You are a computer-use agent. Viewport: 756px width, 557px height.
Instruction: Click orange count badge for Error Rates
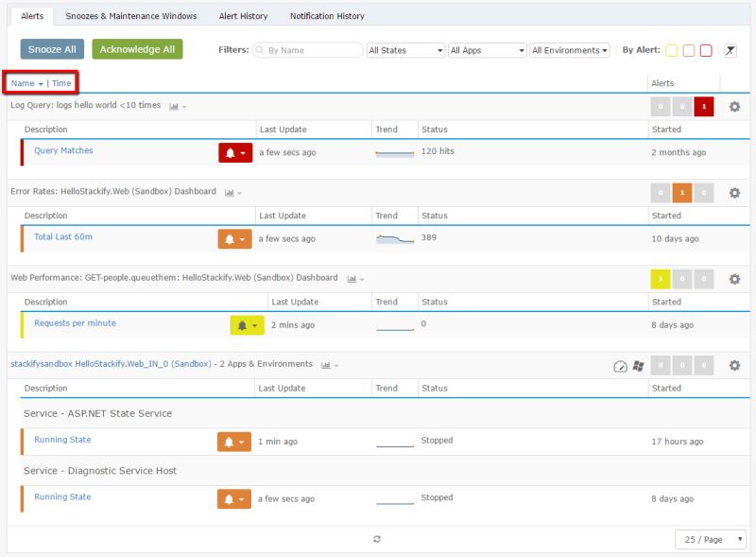[x=682, y=193]
